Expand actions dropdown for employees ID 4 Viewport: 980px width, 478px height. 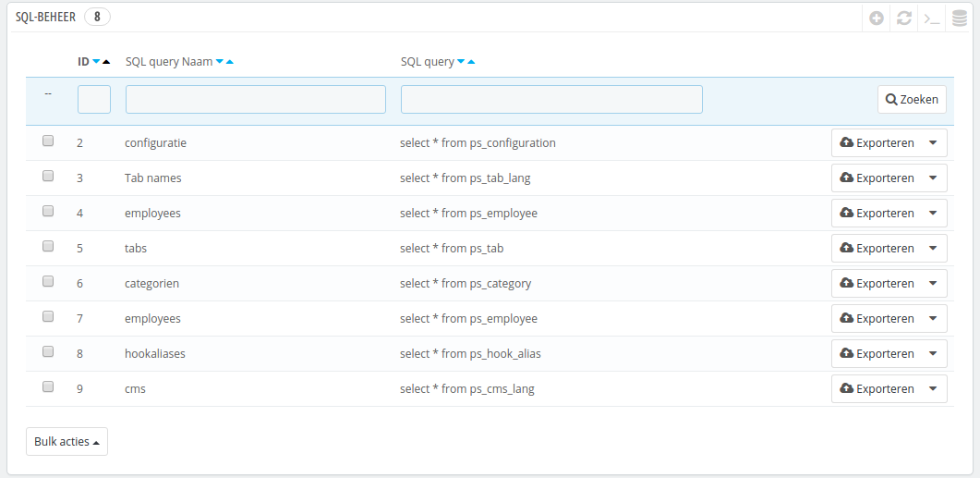click(x=933, y=213)
